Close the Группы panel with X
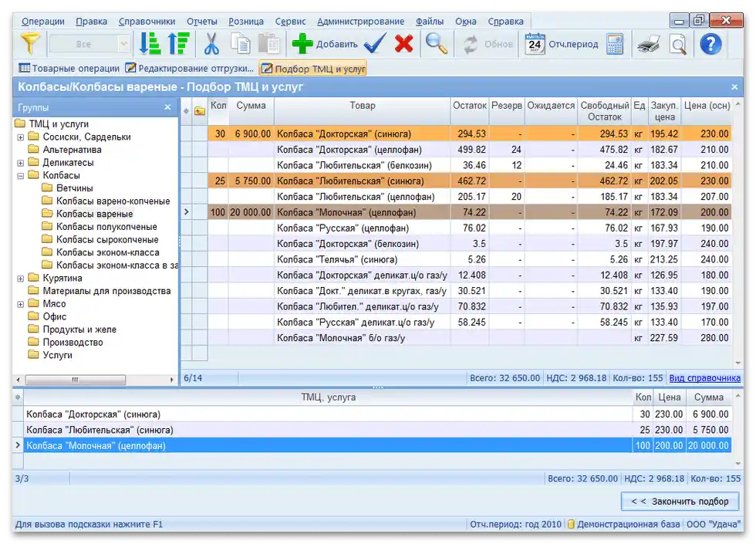Image resolution: width=756 pixels, height=544 pixels. click(x=167, y=107)
